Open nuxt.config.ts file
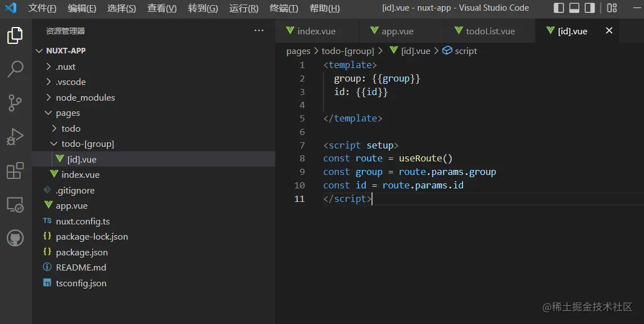This screenshot has height=324, width=644. click(153, 221)
